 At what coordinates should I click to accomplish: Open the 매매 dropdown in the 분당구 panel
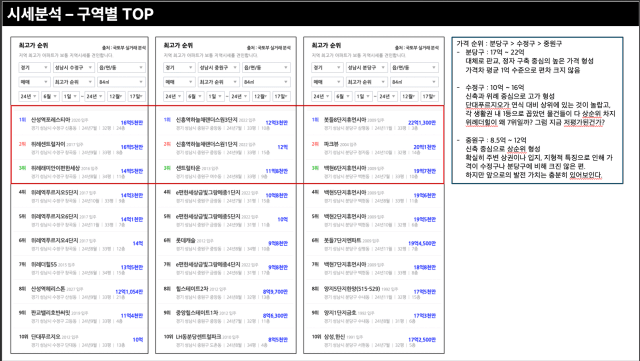pos(327,82)
